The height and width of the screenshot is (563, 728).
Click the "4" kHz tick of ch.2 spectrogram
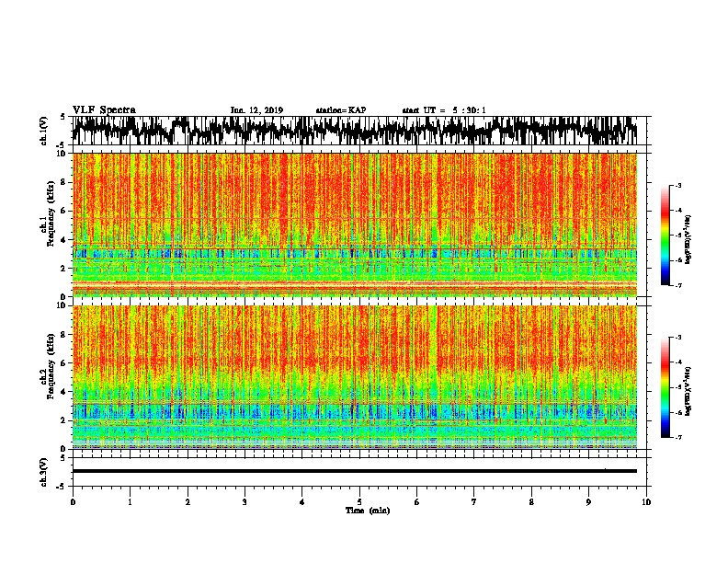[63, 392]
